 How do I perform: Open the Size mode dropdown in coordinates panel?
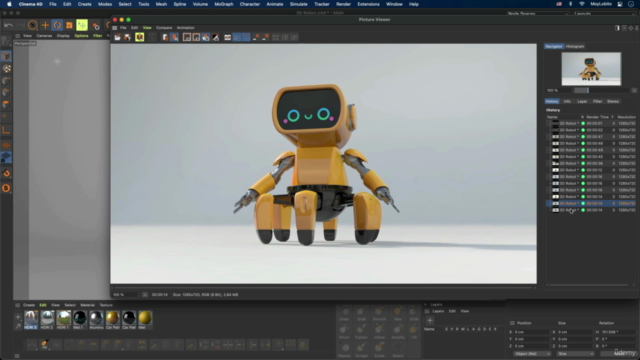575,354
